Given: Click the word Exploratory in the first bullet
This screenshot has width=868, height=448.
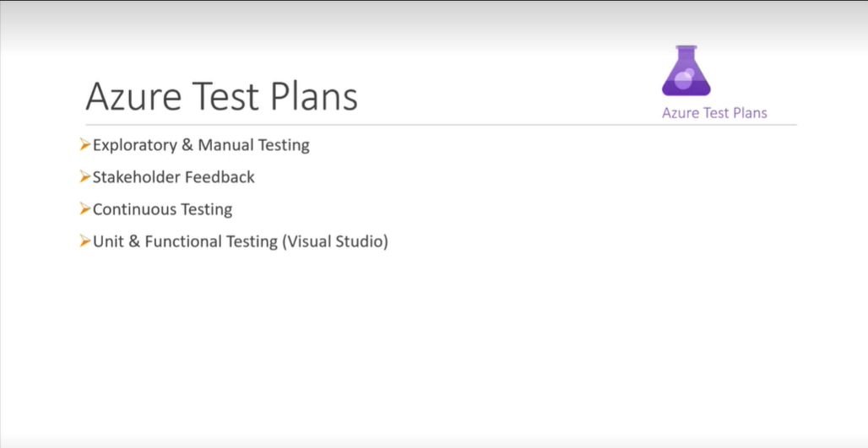Looking at the screenshot, I should pyautogui.click(x=134, y=145).
